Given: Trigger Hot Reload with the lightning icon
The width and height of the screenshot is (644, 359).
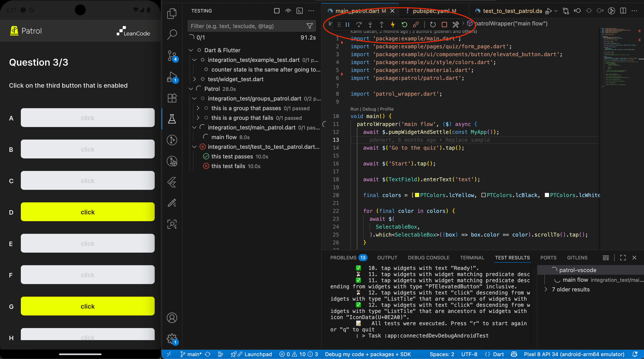Looking at the screenshot, I should (x=393, y=25).
